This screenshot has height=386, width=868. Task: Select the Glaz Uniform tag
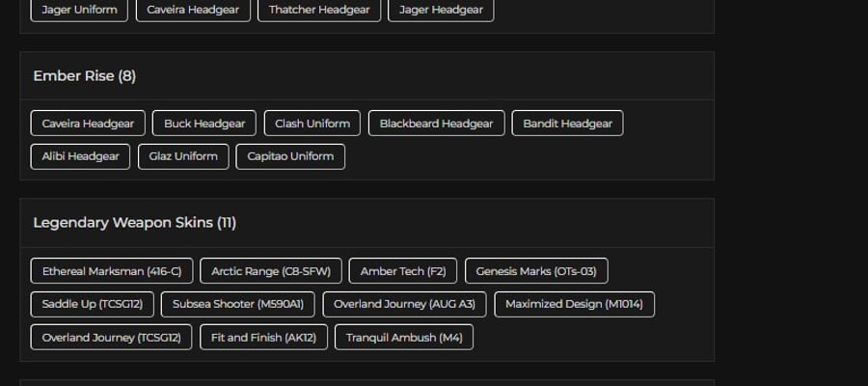[183, 156]
